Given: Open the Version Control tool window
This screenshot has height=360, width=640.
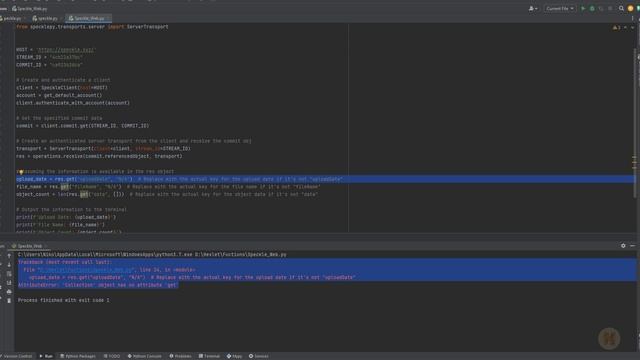Looking at the screenshot, I should coord(16,356).
